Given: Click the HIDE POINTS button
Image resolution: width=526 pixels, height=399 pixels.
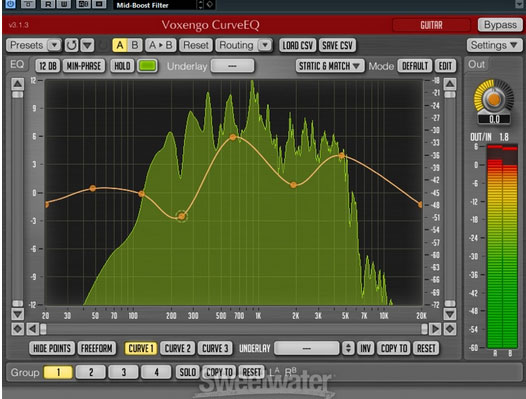Looking at the screenshot, I should tap(52, 348).
